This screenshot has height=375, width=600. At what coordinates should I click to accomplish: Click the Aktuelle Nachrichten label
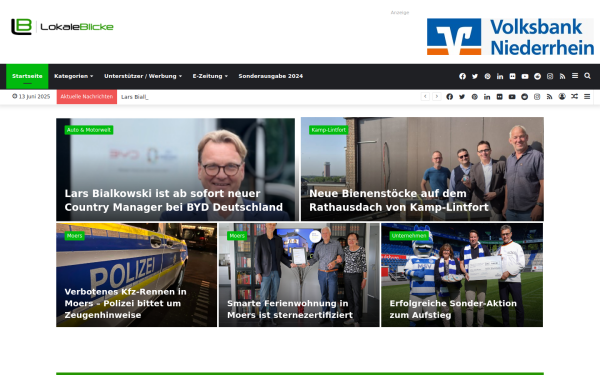87,96
